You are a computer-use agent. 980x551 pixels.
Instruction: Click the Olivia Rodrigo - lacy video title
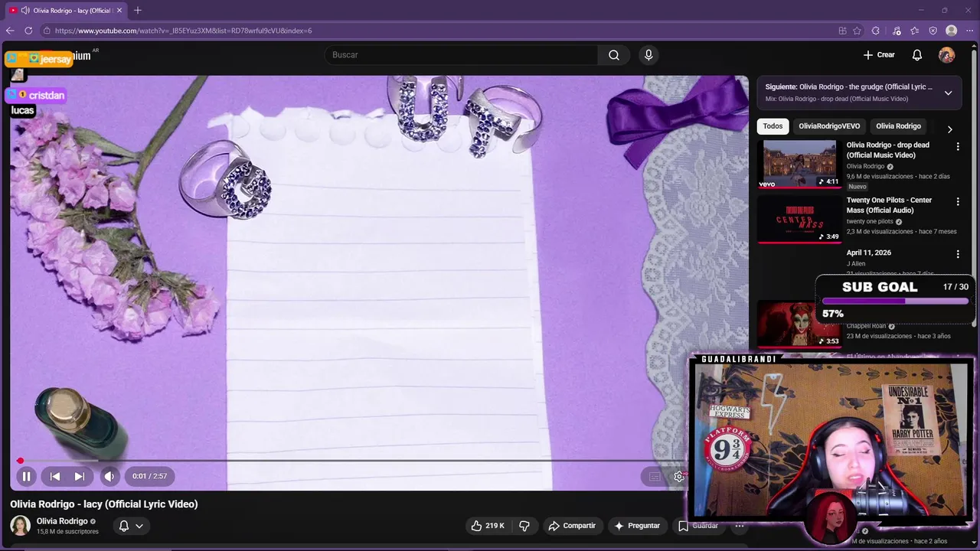pos(104,504)
